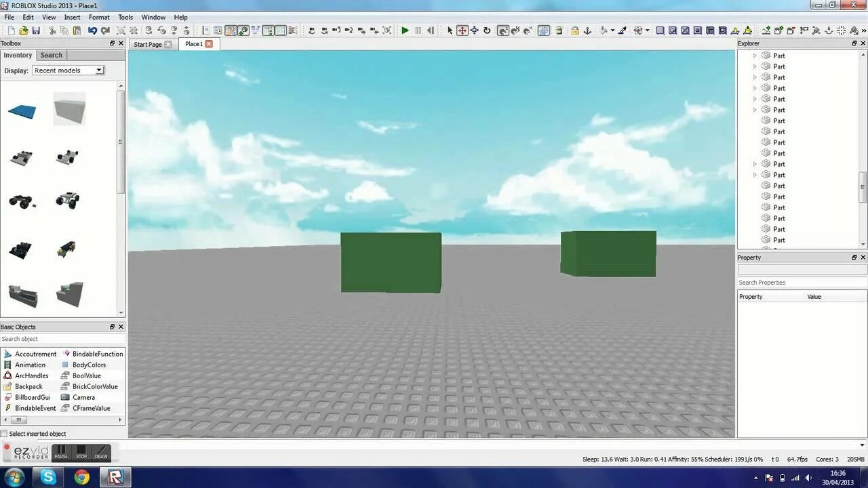Expand hidden toolbar items chevron
The height and width of the screenshot is (488, 868).
(x=863, y=30)
